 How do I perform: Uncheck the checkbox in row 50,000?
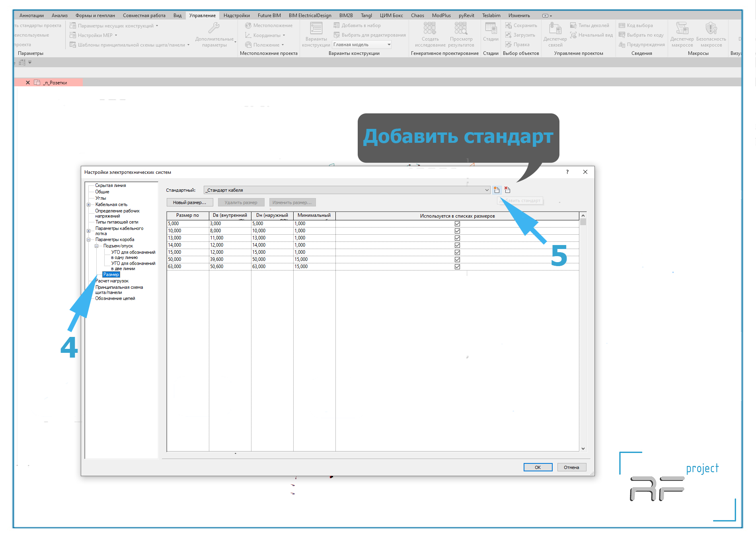click(457, 259)
